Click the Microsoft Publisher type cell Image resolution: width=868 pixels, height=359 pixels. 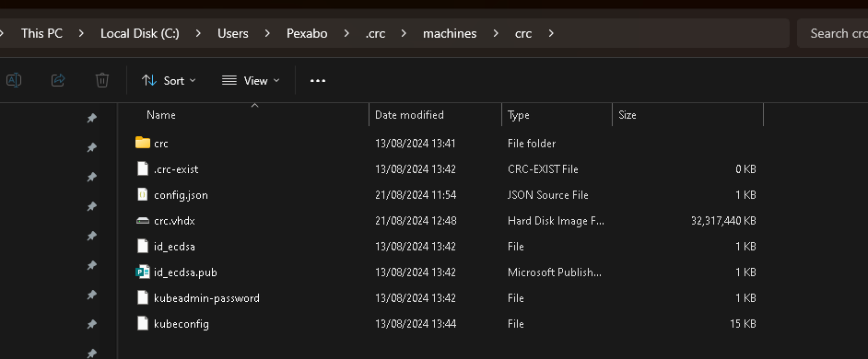(555, 272)
